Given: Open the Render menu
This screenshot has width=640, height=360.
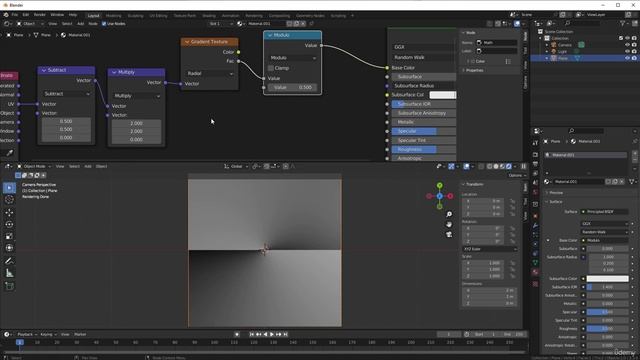Looking at the screenshot, I should 40,15.
